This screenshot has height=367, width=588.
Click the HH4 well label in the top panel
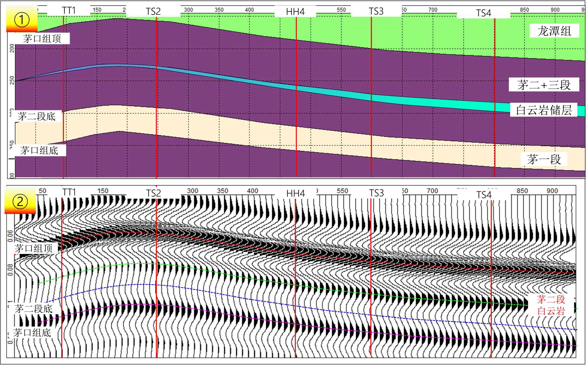pos(295,12)
